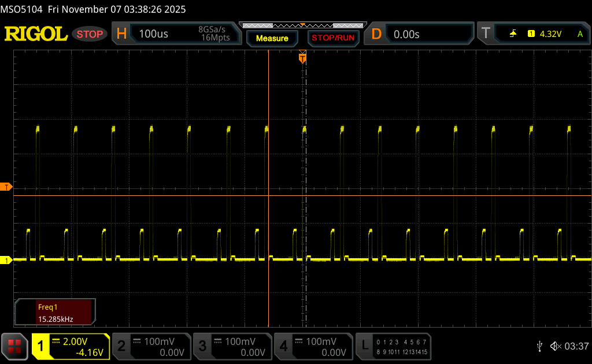Turn on channel 4
The width and height of the screenshot is (592, 364).
point(313,346)
